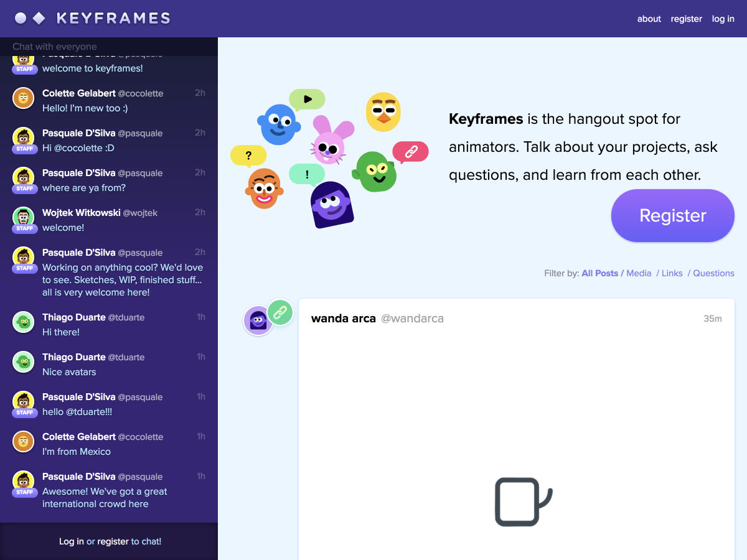Image resolution: width=747 pixels, height=560 pixels.
Task: Click Pasquale's avatar beside 'where are ya from?'
Action: [24, 177]
